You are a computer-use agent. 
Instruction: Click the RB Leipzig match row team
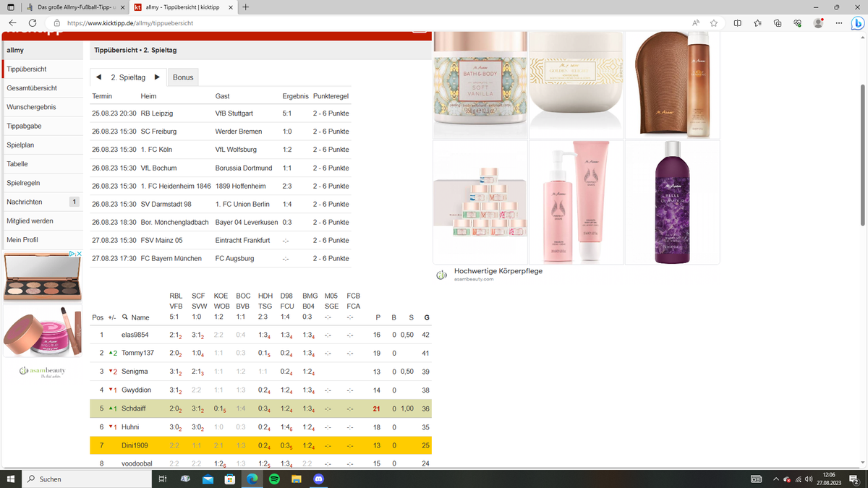[157, 114]
